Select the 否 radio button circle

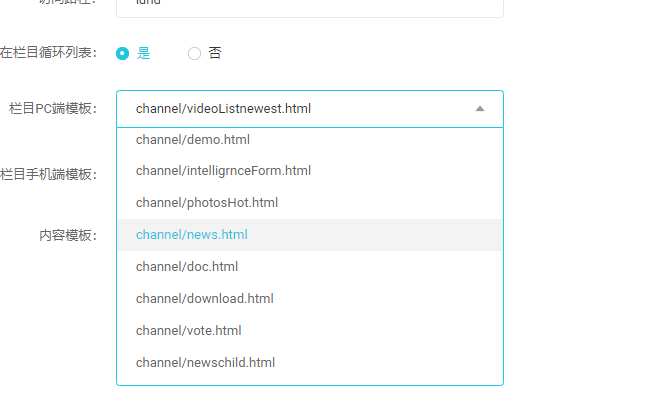point(195,53)
